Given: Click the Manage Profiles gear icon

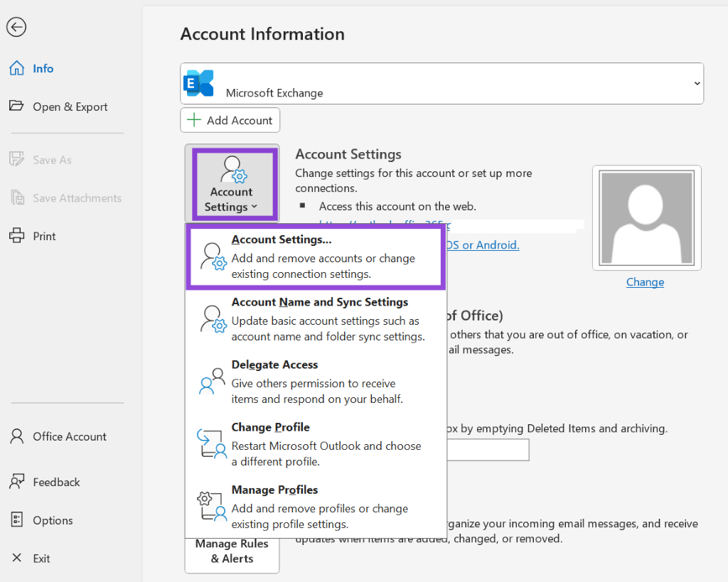Looking at the screenshot, I should [212, 506].
